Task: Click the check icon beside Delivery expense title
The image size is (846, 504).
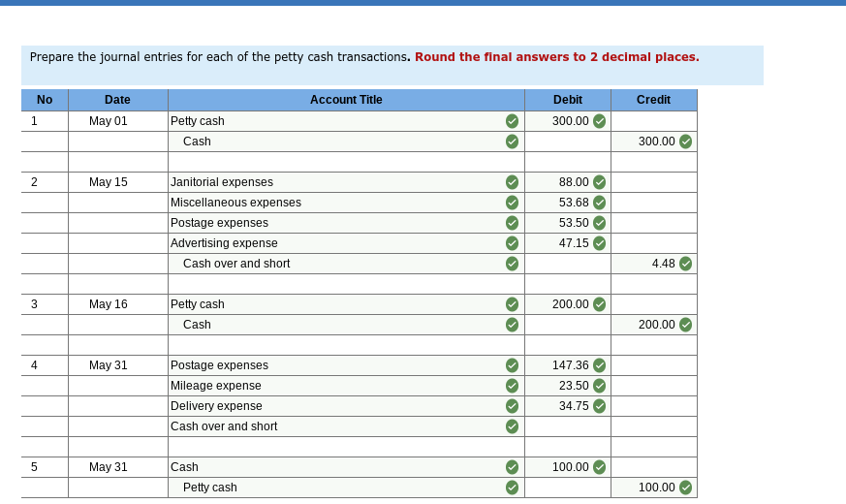Action: 512,406
